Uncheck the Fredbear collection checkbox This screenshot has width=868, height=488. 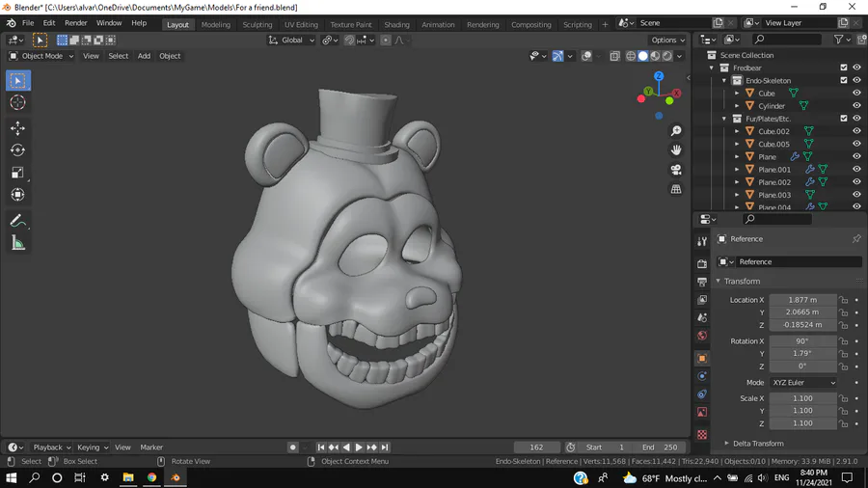point(844,68)
